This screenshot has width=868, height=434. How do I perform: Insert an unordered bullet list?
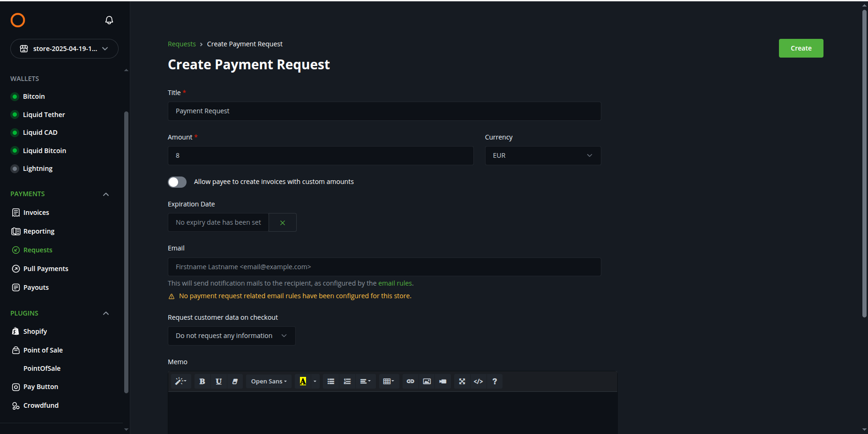[331, 382]
